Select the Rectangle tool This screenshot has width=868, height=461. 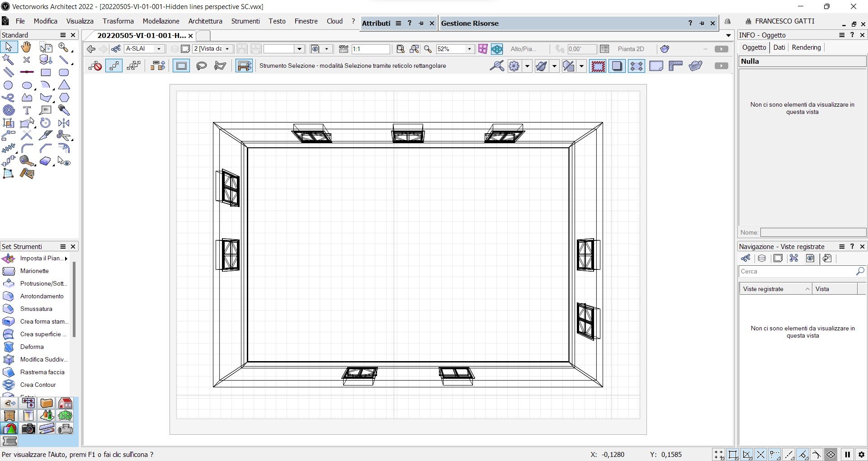click(45, 72)
